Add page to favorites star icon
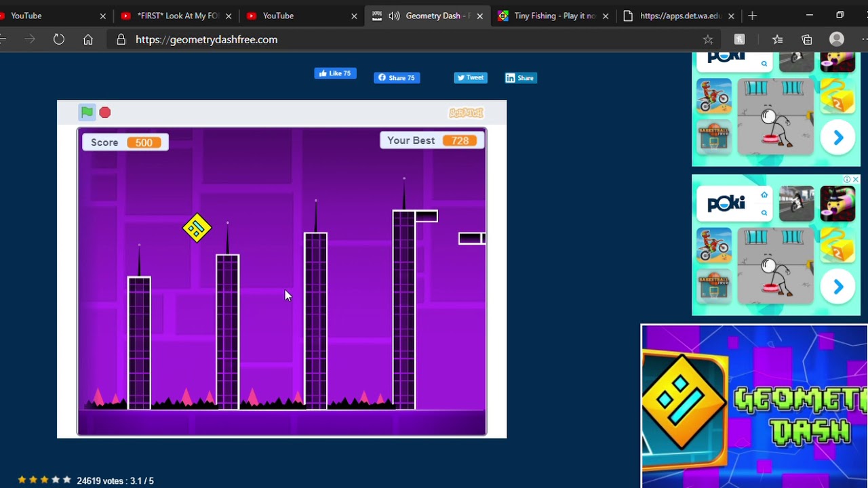This screenshot has height=488, width=868. (708, 39)
